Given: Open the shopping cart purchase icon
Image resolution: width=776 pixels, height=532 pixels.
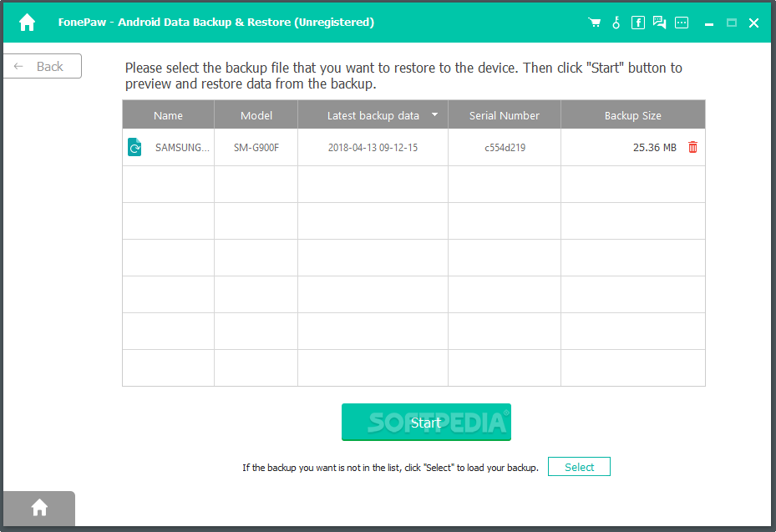Looking at the screenshot, I should [x=595, y=23].
